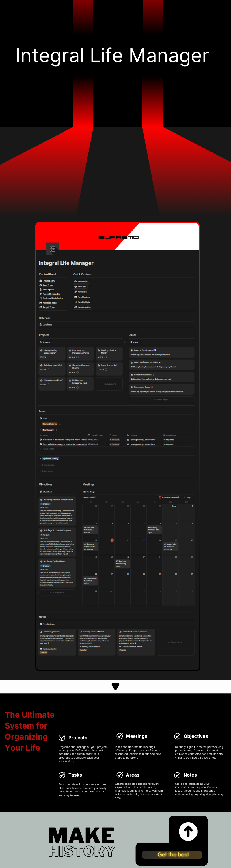Select the Meetings view tab
The width and height of the screenshot is (231, 868).
tap(89, 492)
